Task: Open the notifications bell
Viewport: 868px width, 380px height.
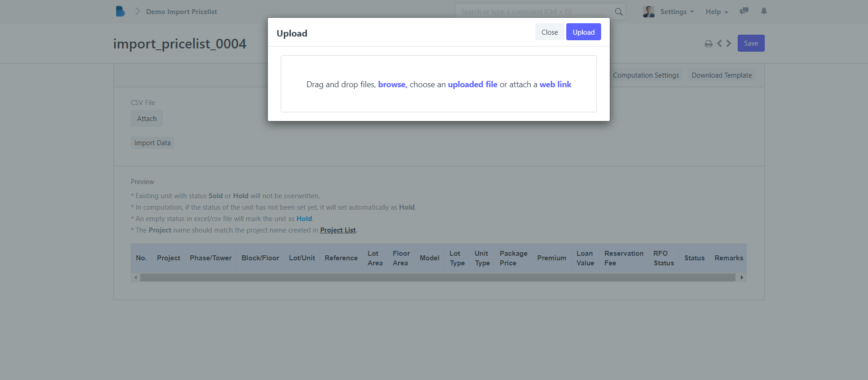Action: (764, 11)
